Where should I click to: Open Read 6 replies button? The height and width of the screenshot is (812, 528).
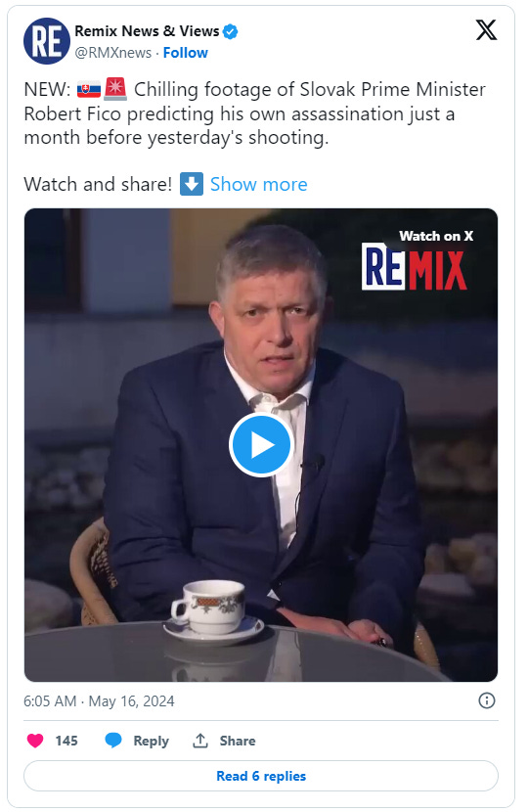(x=261, y=776)
